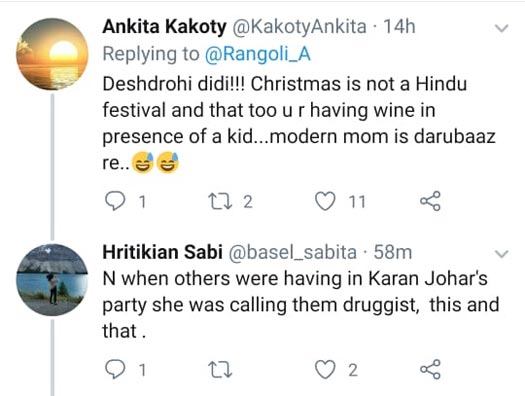Open Hritikian Sabi's lake profile picture

pos(52,280)
